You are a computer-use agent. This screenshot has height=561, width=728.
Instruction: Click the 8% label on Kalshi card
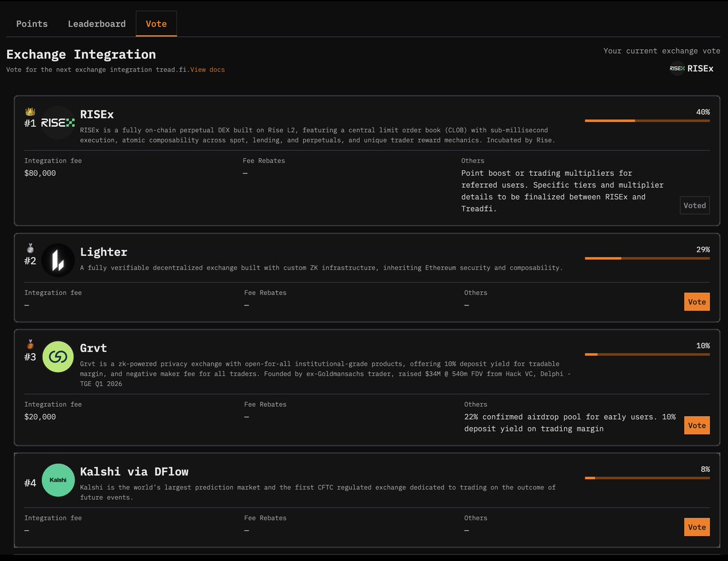[x=705, y=469]
